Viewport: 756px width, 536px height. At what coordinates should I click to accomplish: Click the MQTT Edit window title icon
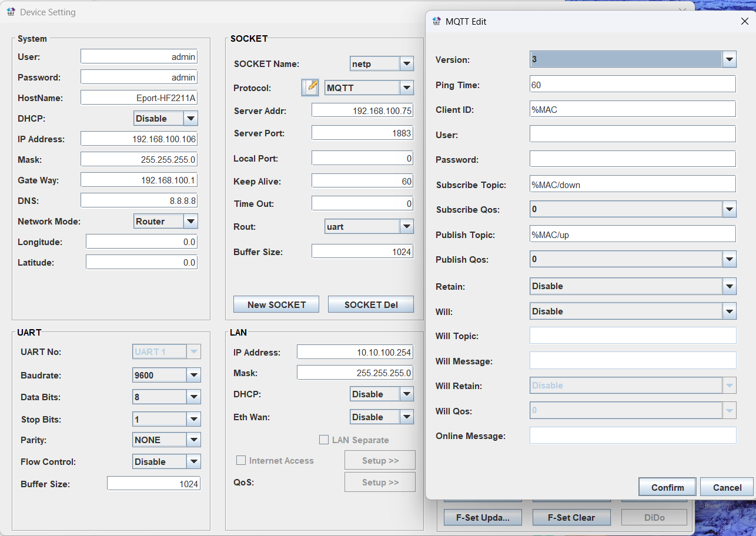[x=436, y=22]
